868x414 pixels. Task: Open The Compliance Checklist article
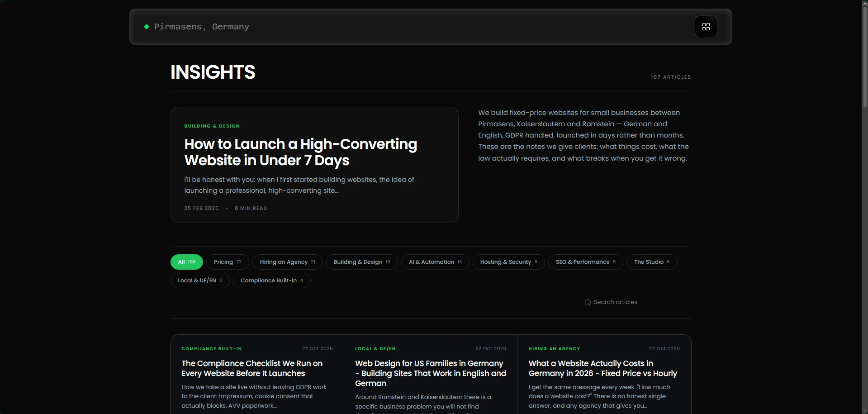click(252, 368)
